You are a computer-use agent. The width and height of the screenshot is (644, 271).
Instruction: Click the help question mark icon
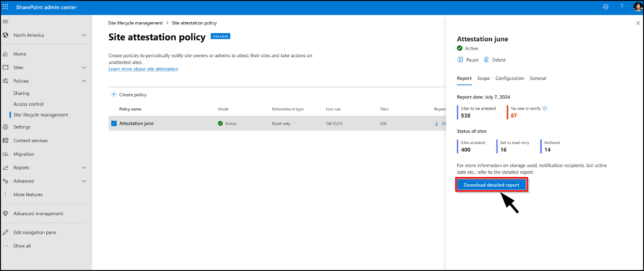(622, 7)
